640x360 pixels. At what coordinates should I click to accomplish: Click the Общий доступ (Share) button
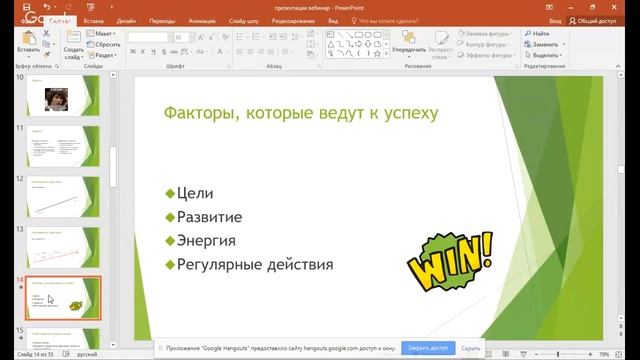click(x=593, y=21)
